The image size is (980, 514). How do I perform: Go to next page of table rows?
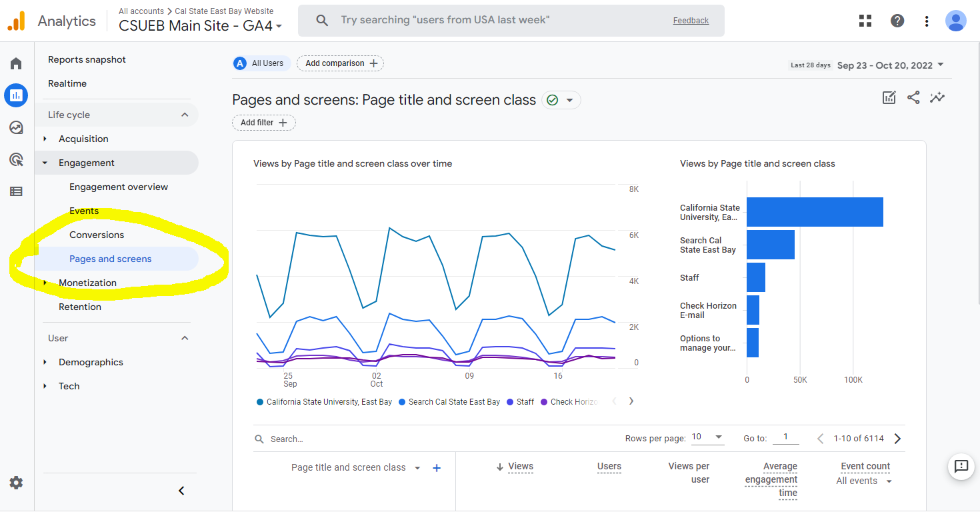point(897,439)
